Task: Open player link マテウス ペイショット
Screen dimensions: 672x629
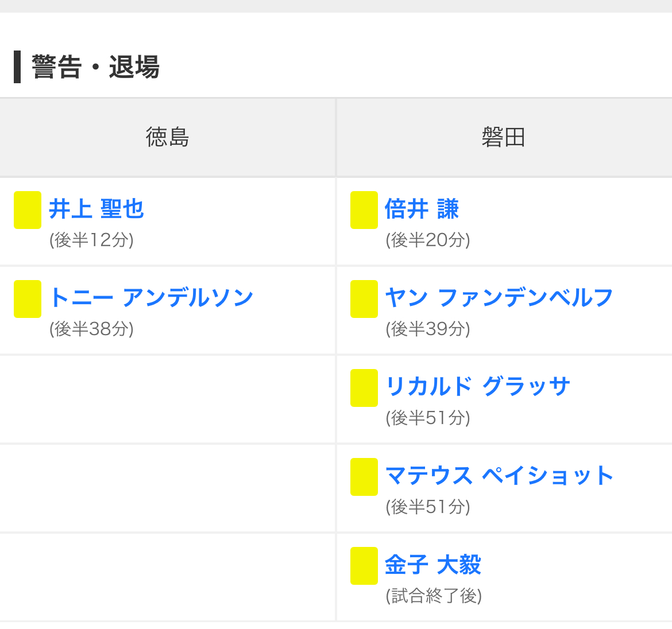Action: click(499, 476)
